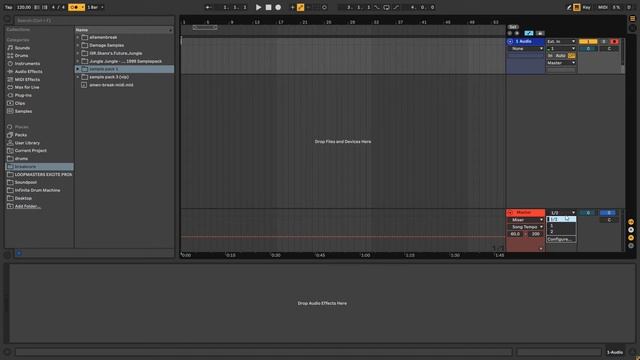
Task: Expand the Jungle Jungle 1989 Samplepack folder
Action: (78, 61)
